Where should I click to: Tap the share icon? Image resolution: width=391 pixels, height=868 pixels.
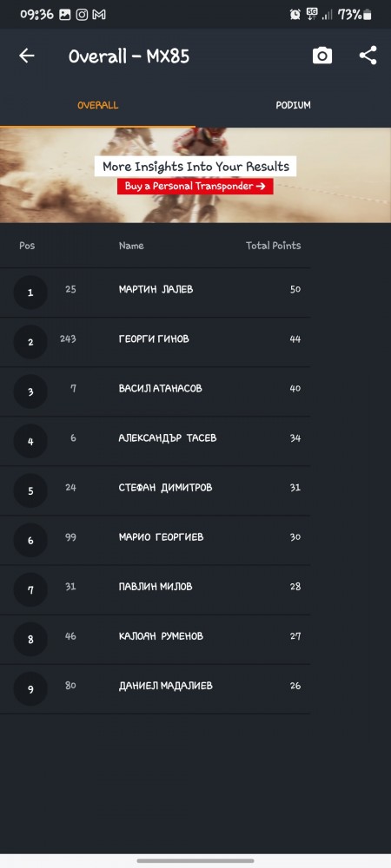368,56
